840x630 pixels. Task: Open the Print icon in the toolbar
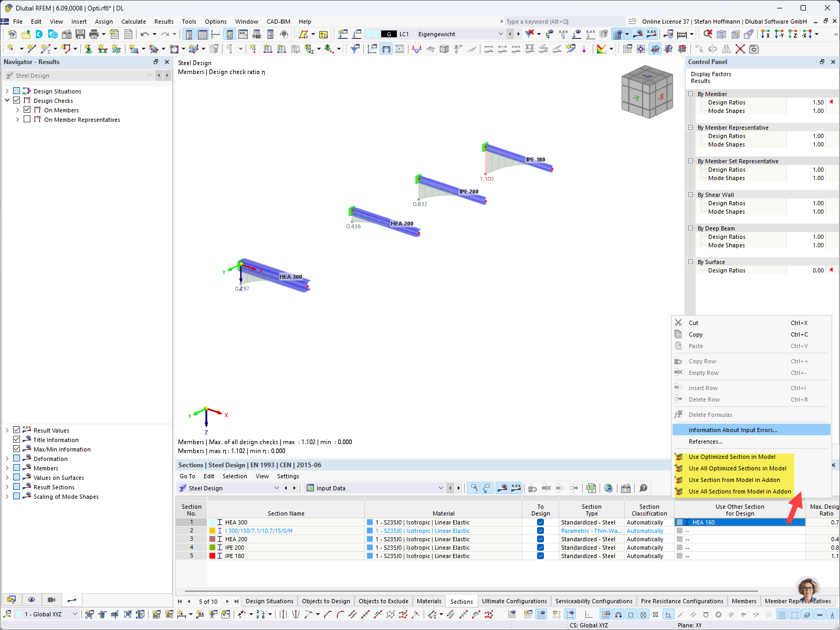(x=94, y=34)
